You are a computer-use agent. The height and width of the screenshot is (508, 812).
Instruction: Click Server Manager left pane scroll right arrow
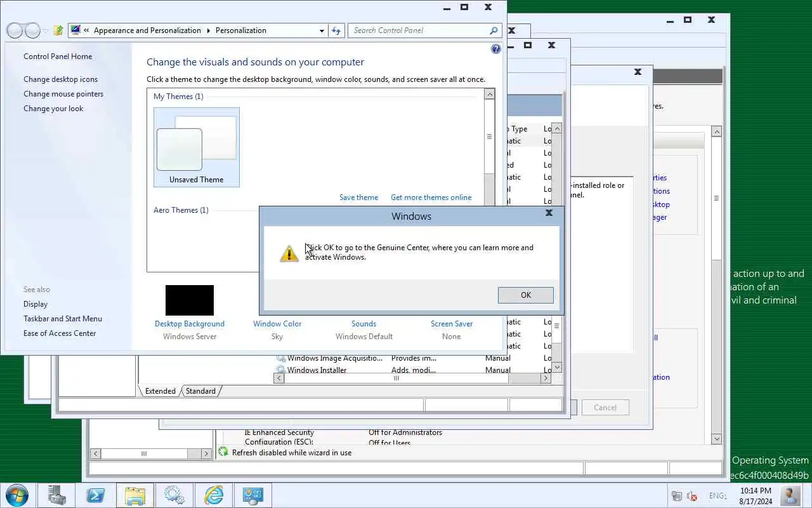(x=206, y=453)
